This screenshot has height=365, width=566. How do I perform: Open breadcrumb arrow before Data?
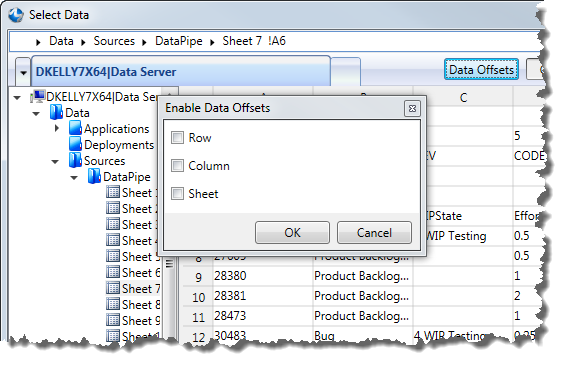[38, 42]
